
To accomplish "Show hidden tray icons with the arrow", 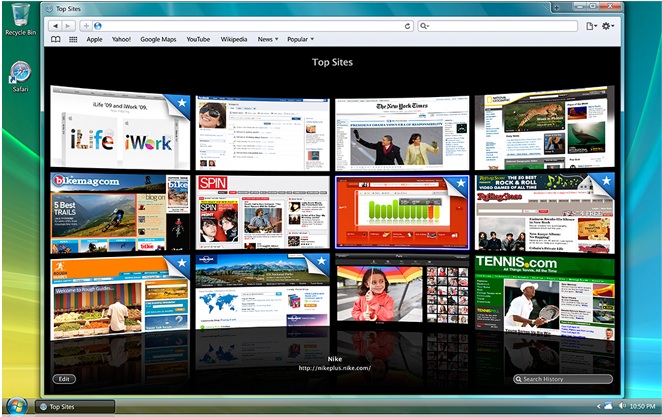I will tap(598, 406).
